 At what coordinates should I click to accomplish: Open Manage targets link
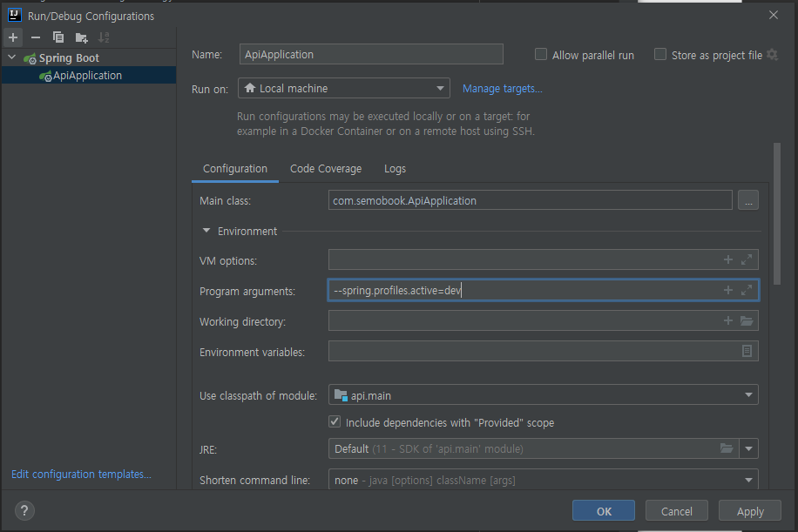coord(503,89)
